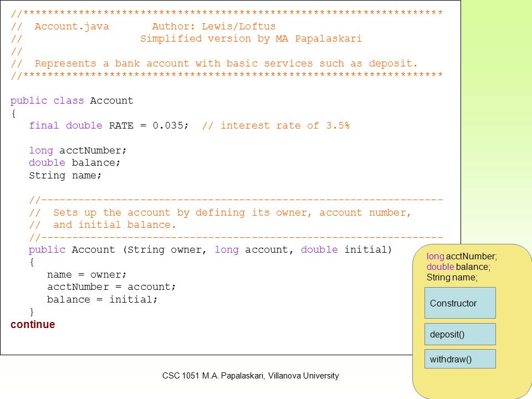This screenshot has height=399, width=532.
Task: Click the continue link text
Action: pos(33,324)
